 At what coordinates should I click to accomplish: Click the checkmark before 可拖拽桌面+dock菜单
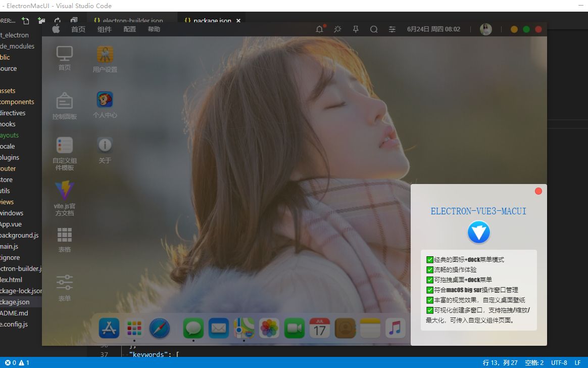pos(429,280)
